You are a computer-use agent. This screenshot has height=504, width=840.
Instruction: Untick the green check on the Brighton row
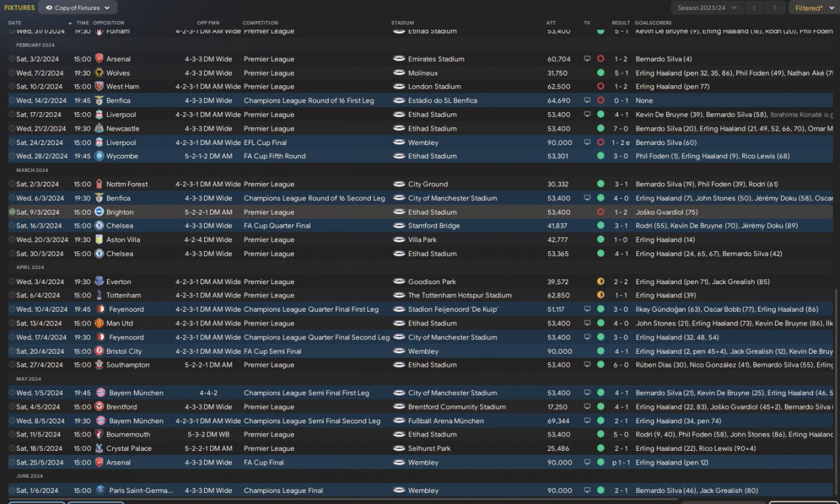click(x=12, y=212)
